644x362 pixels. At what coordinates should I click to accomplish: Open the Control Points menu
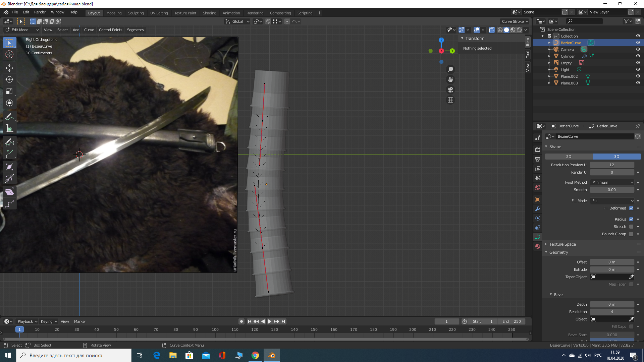110,30
